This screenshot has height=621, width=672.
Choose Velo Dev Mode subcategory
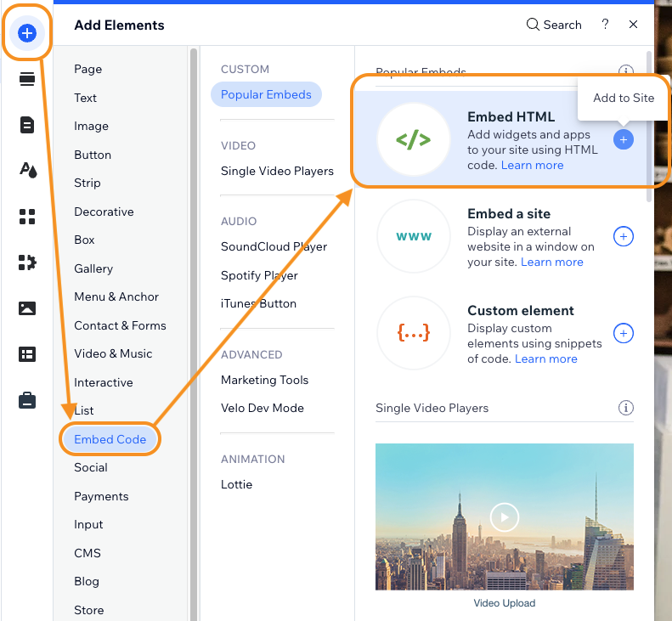(263, 408)
